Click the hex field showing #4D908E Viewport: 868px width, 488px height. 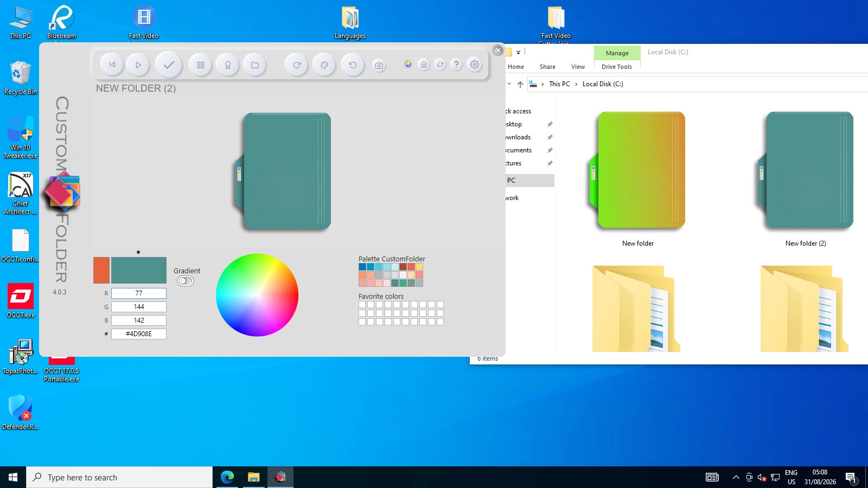click(139, 334)
